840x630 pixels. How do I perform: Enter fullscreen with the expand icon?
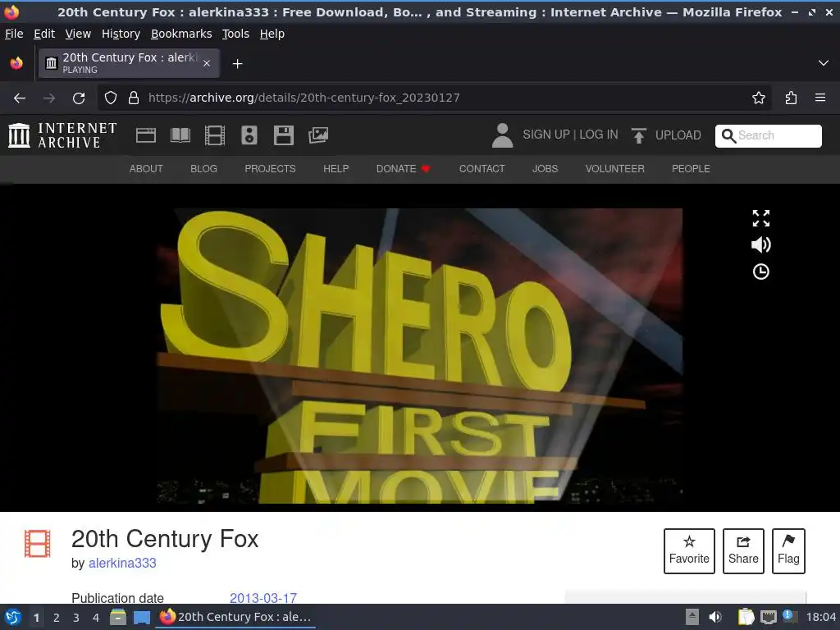(760, 218)
